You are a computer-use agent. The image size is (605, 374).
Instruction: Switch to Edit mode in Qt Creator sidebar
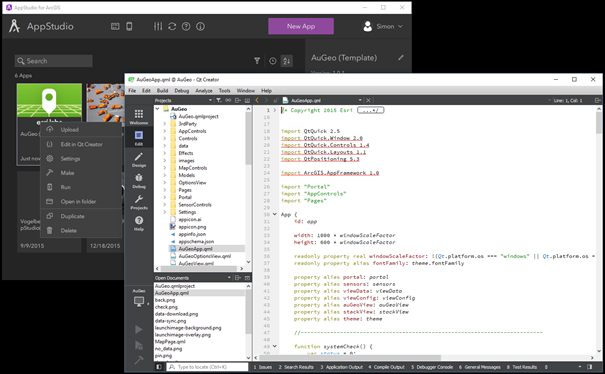pos(139,138)
